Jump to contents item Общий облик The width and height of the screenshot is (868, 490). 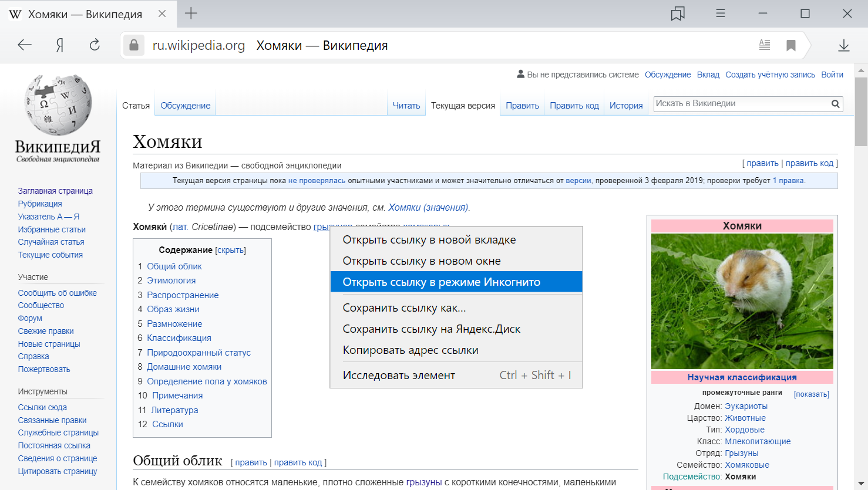tap(174, 266)
